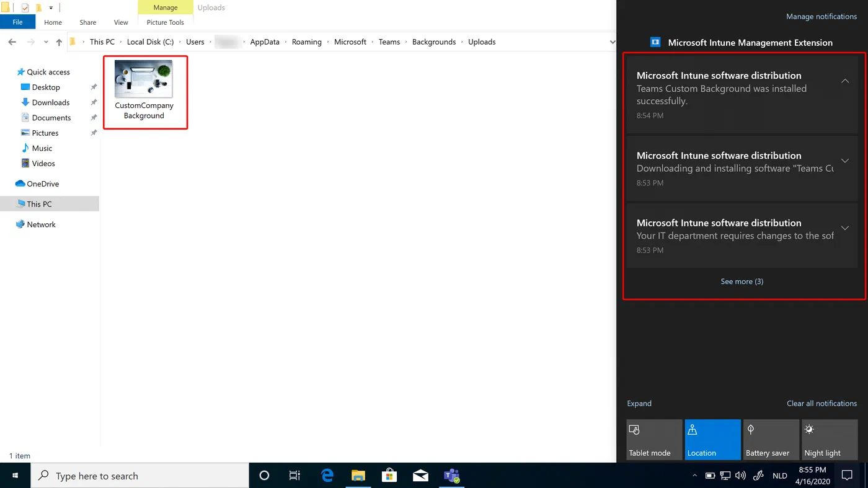Click the Manage notifications link
868x488 pixels.
(821, 17)
